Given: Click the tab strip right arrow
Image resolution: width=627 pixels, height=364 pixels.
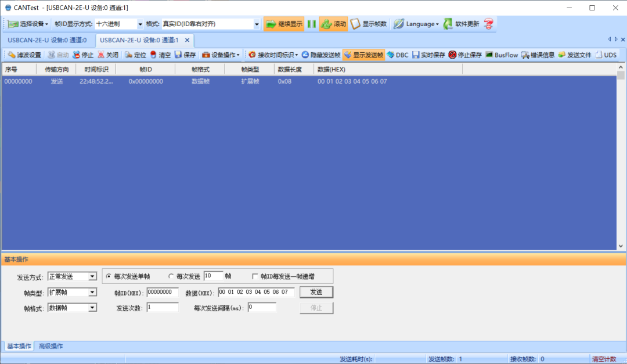Looking at the screenshot, I should tap(616, 39).
